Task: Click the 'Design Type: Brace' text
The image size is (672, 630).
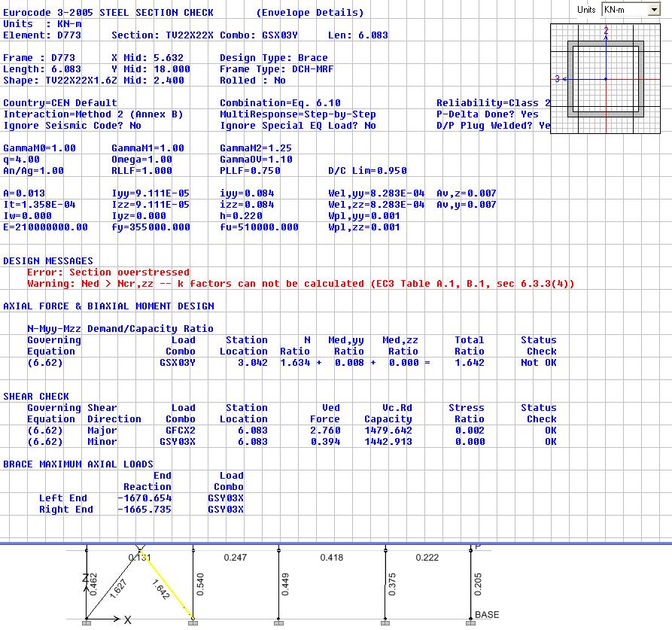Action: [x=274, y=58]
